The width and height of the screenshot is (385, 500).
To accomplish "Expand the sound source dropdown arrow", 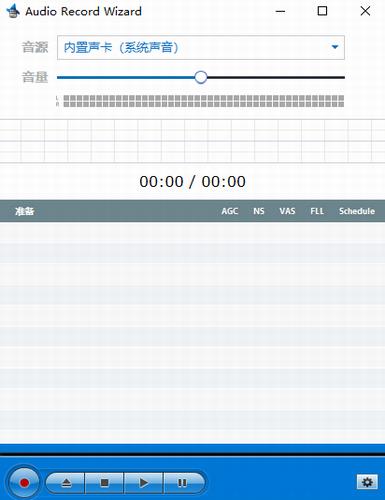I will (x=335, y=47).
